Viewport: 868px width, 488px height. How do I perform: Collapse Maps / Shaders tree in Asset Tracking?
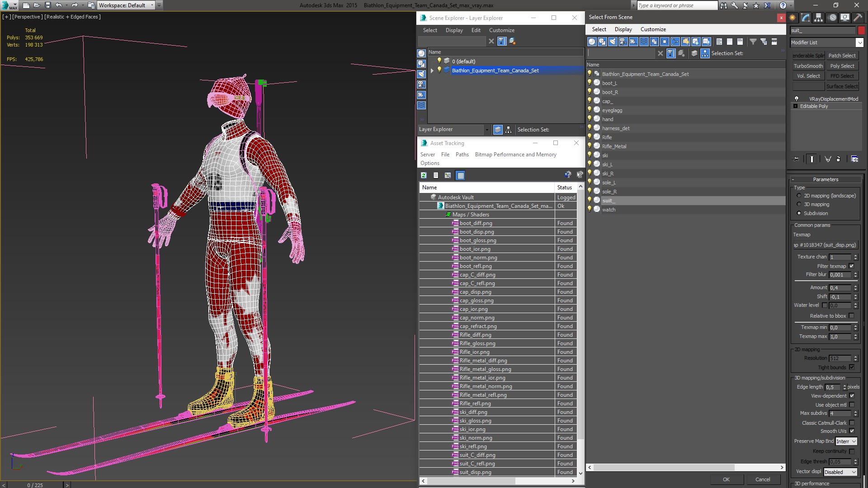click(448, 215)
